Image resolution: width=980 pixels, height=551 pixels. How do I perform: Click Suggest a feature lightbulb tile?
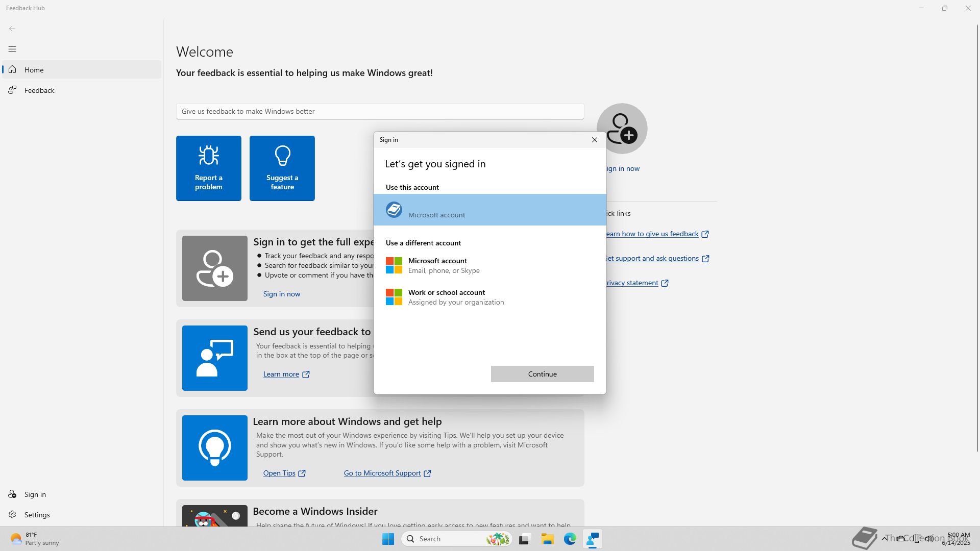(282, 168)
